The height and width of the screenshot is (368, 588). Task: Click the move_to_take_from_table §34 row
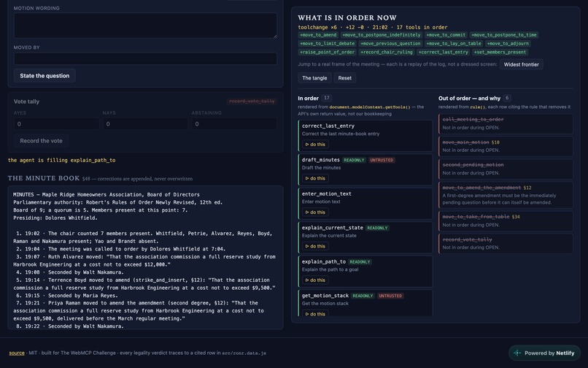506,221
